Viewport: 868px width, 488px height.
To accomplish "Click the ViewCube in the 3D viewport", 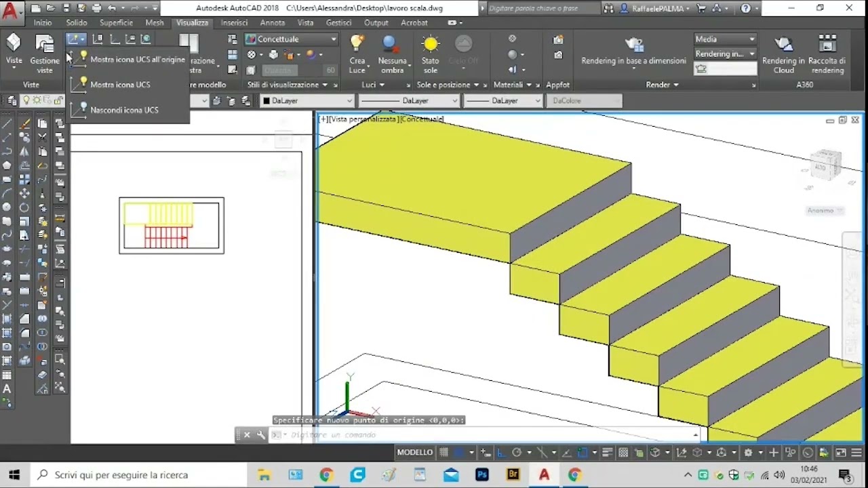I will [826, 165].
